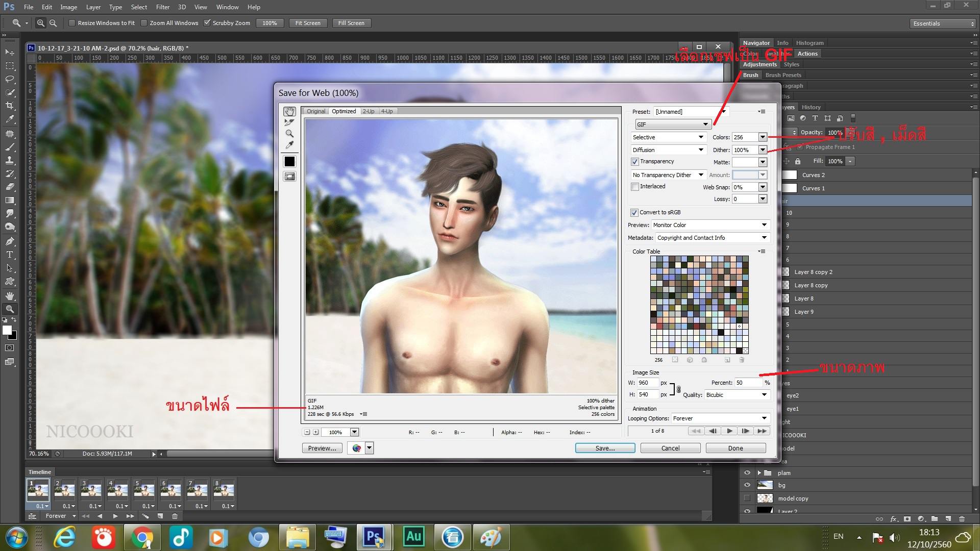Screen dimensions: 980x551
Task: Select the Slice Select tool in Save for Web
Action: 289,122
